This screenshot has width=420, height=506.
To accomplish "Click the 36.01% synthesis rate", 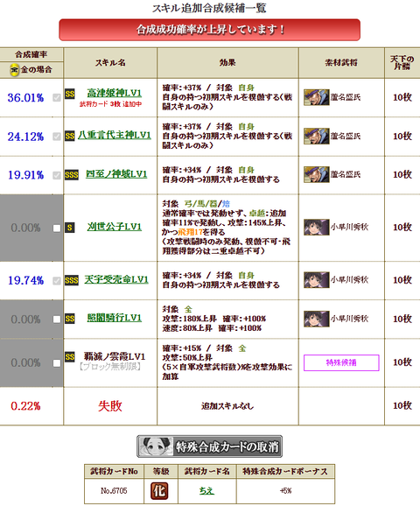I will point(25,97).
